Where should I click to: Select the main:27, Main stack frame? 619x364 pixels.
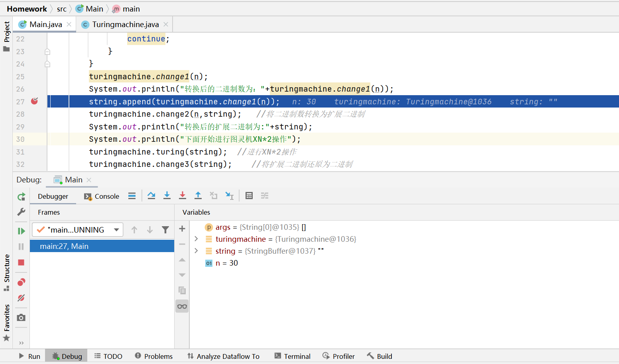pos(102,246)
